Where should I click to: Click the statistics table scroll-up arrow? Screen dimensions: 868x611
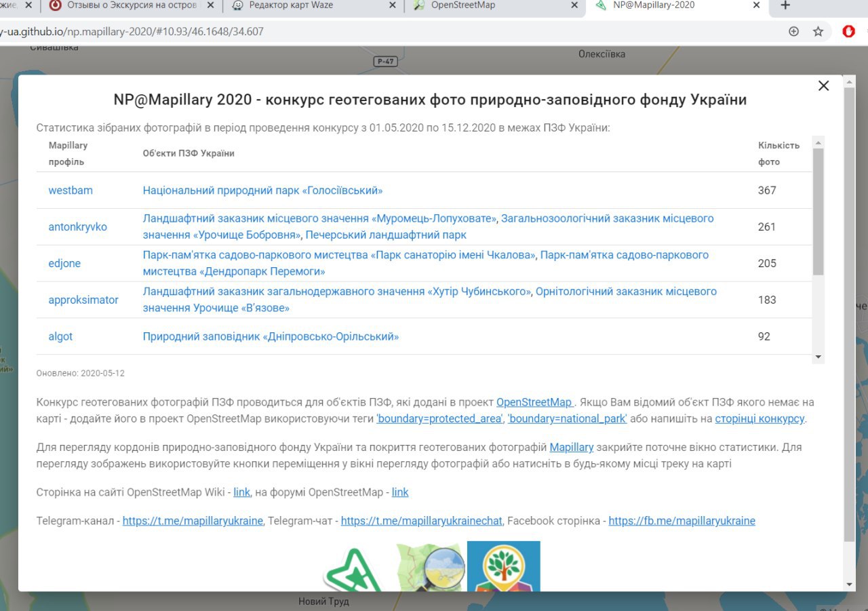818,142
